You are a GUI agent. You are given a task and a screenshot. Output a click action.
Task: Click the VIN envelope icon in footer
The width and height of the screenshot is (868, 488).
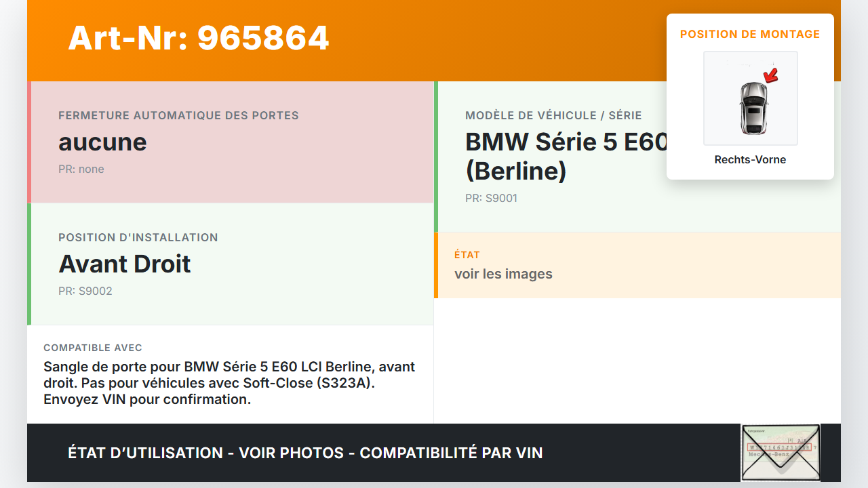[781, 452]
